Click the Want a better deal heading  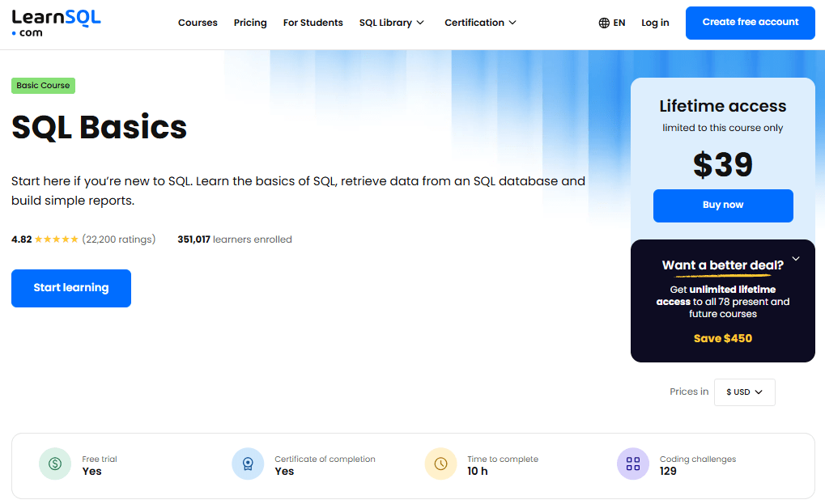coord(722,265)
